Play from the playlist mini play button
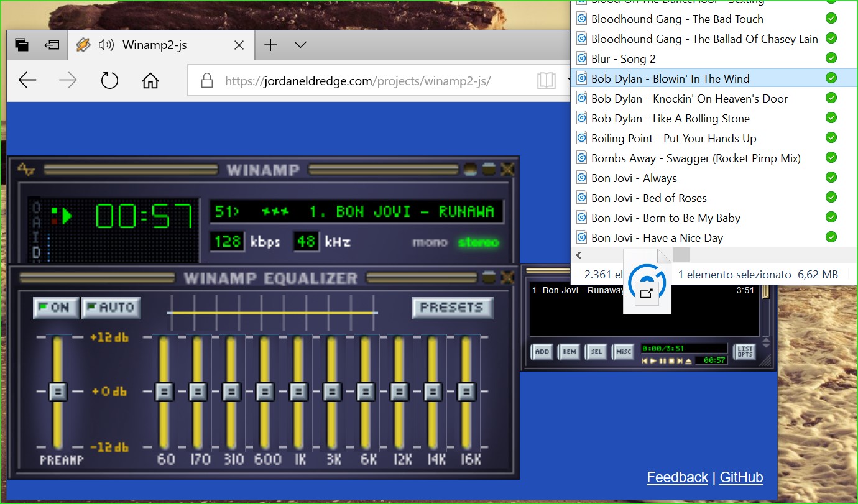The image size is (858, 504). pyautogui.click(x=653, y=361)
